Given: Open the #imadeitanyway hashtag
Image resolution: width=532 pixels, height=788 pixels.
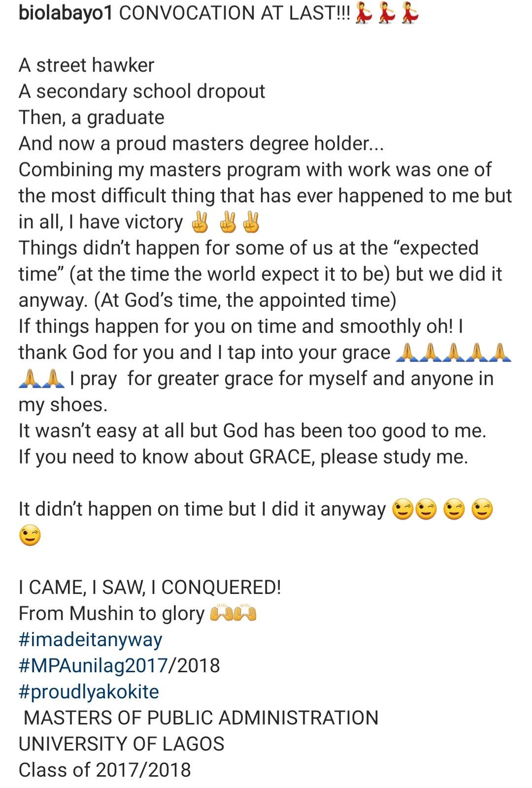Looking at the screenshot, I should click(x=90, y=639).
